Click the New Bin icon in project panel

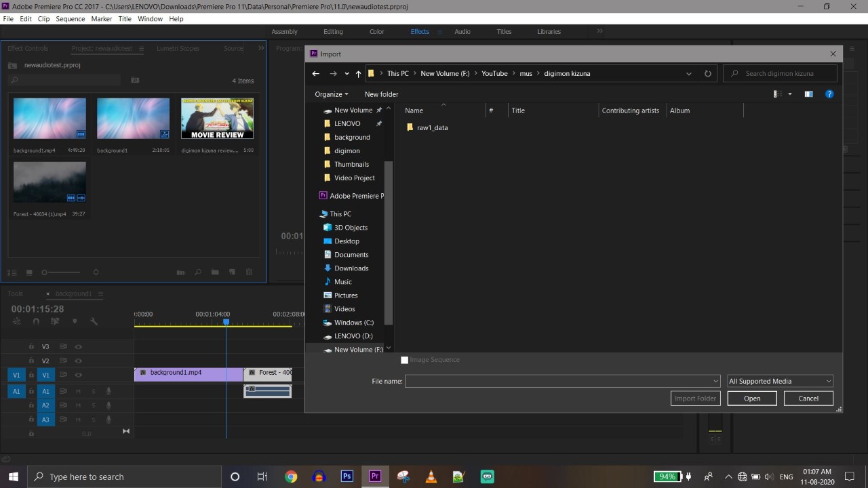[215, 272]
